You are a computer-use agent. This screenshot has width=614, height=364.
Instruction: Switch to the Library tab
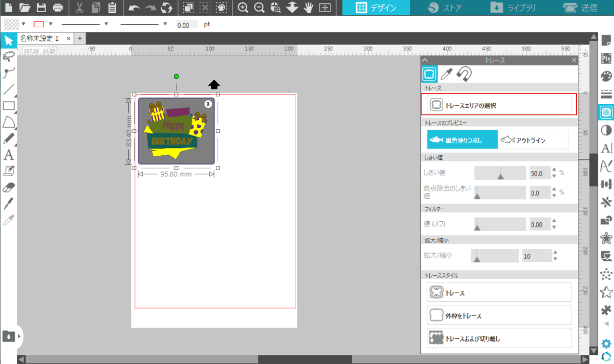(x=512, y=7)
